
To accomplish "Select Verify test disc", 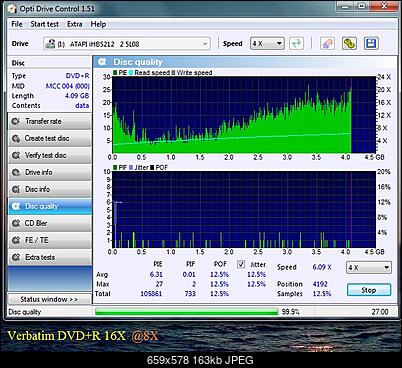I will point(50,155).
